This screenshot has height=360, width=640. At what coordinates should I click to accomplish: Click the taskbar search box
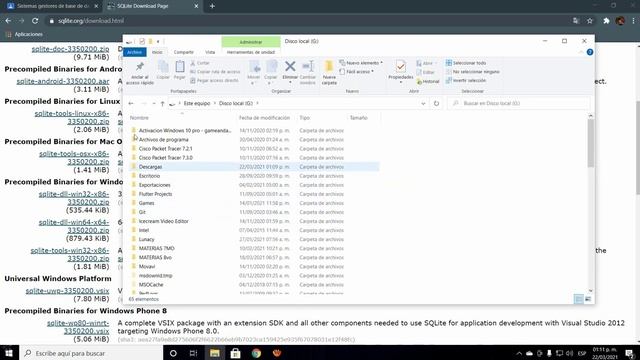click(91, 353)
